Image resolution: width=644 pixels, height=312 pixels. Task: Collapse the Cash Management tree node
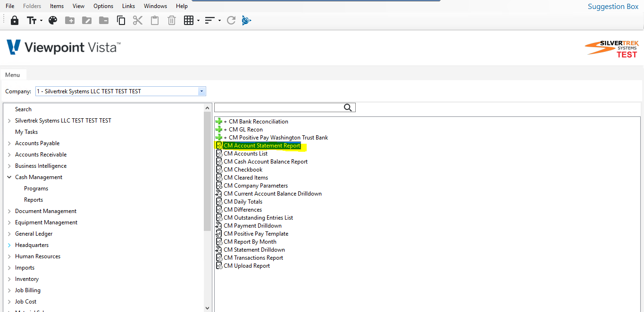[9, 177]
